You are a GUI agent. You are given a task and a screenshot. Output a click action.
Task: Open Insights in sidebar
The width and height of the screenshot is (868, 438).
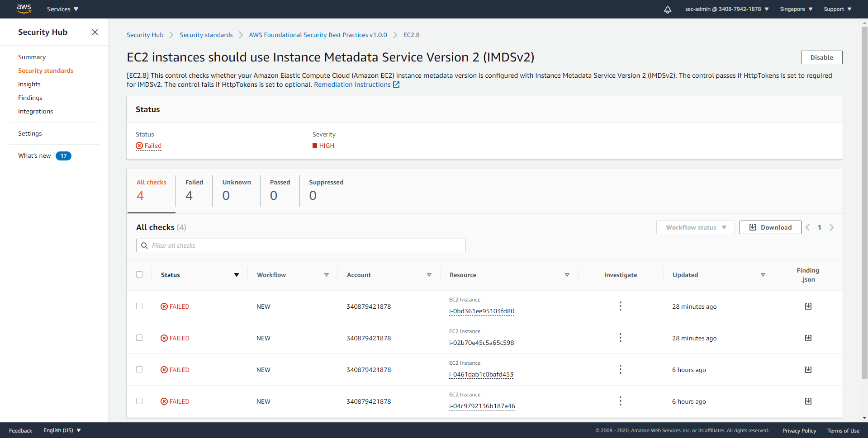point(29,84)
